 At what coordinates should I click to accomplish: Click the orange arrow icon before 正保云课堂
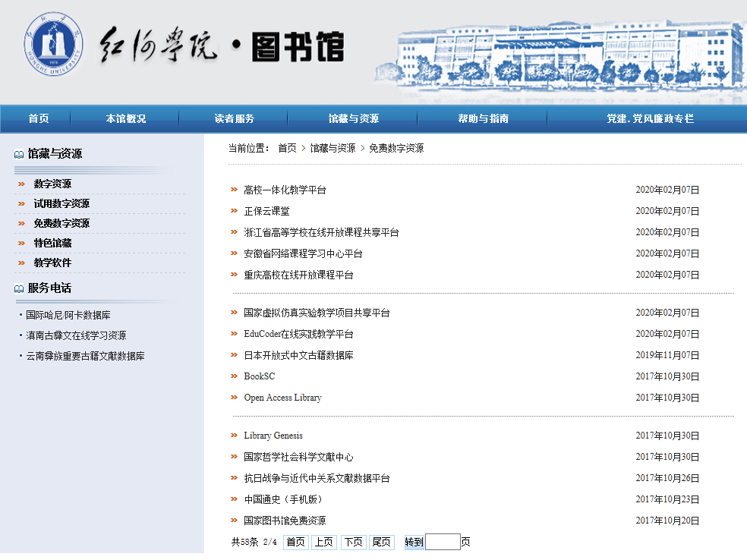(x=234, y=210)
